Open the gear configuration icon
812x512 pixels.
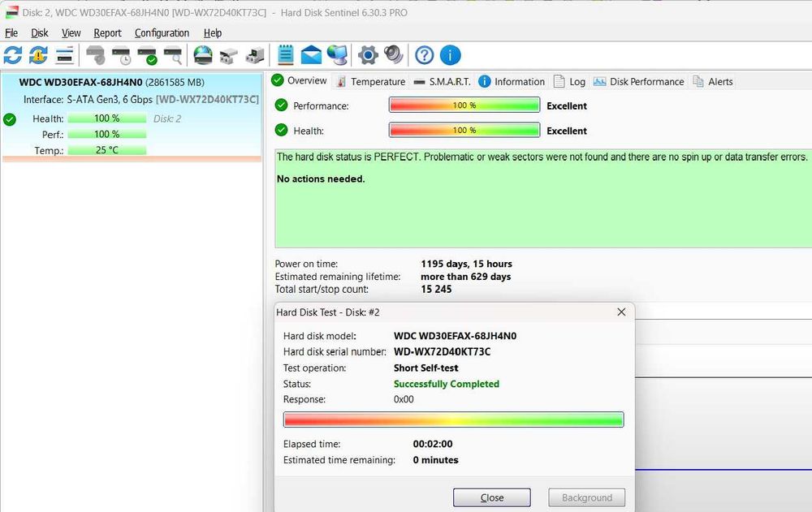(x=368, y=55)
